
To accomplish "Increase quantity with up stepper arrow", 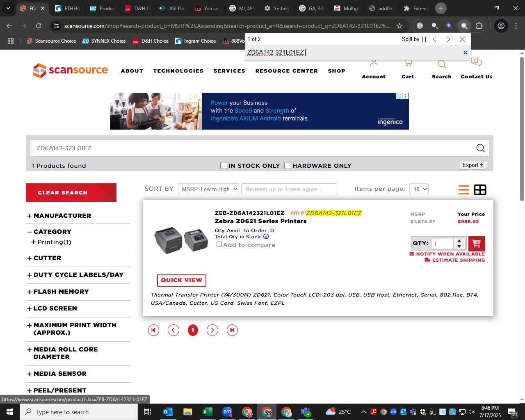I will tap(459, 241).
